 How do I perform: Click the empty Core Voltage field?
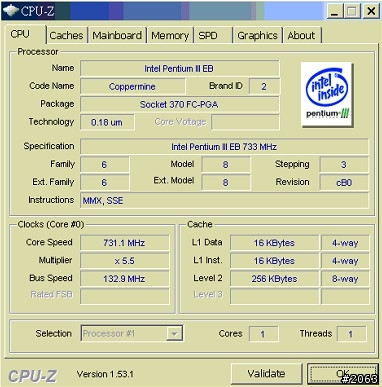pos(245,122)
